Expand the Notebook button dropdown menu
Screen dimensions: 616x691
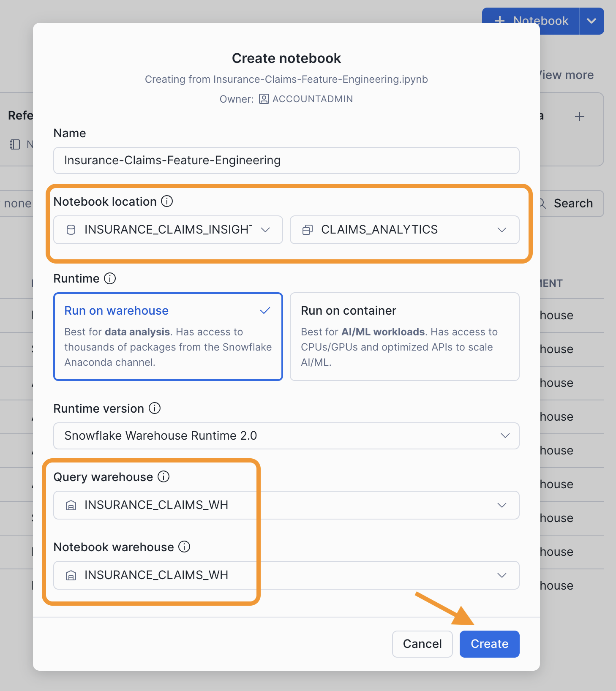click(591, 21)
